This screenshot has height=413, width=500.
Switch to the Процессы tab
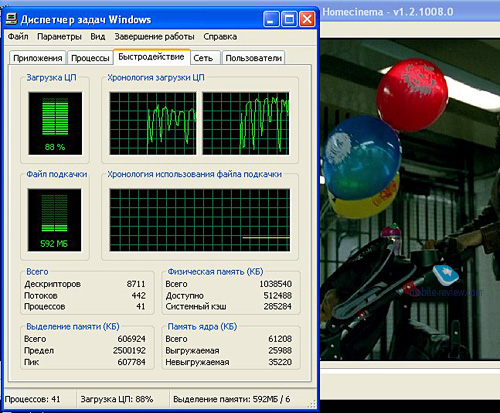click(x=90, y=58)
